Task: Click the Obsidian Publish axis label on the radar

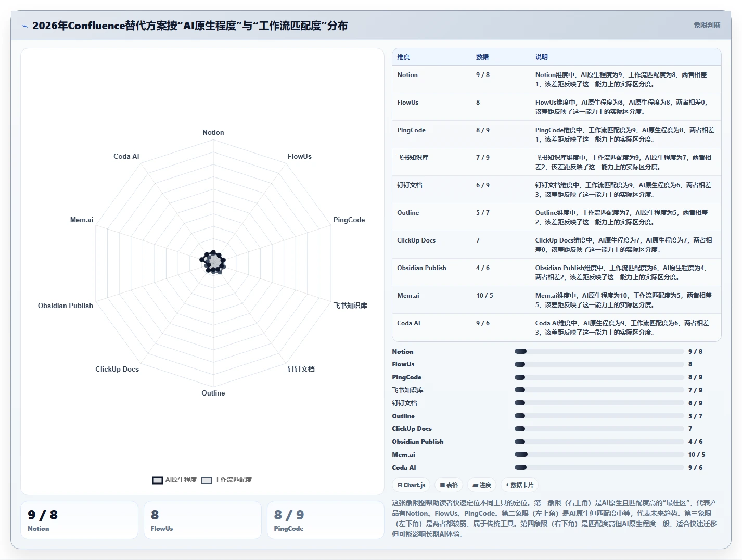Action: (66, 306)
